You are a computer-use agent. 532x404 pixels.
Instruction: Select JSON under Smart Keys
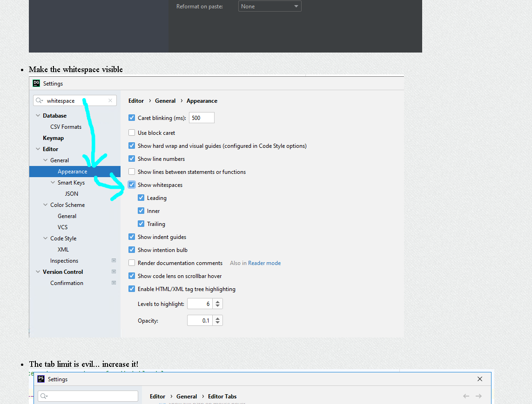[72, 193]
